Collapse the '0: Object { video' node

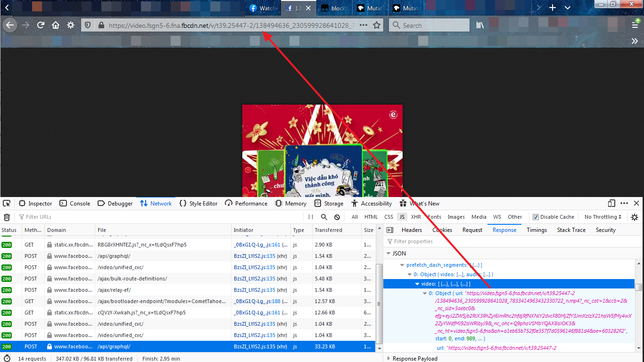point(410,274)
